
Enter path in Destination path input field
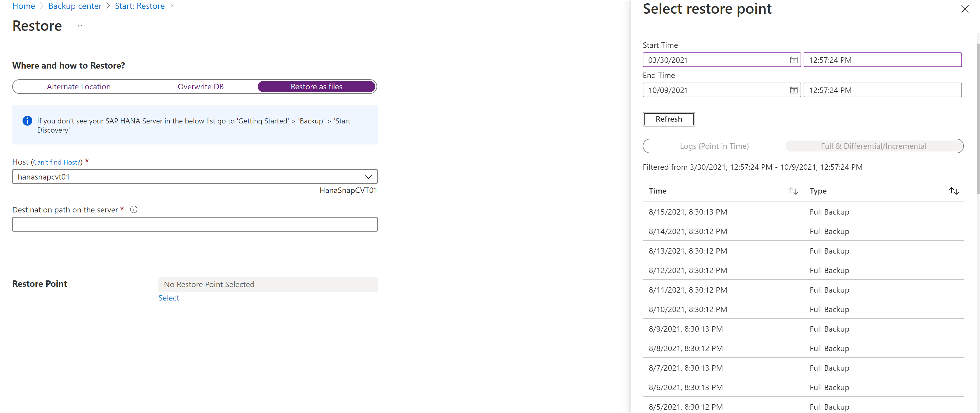tap(195, 224)
